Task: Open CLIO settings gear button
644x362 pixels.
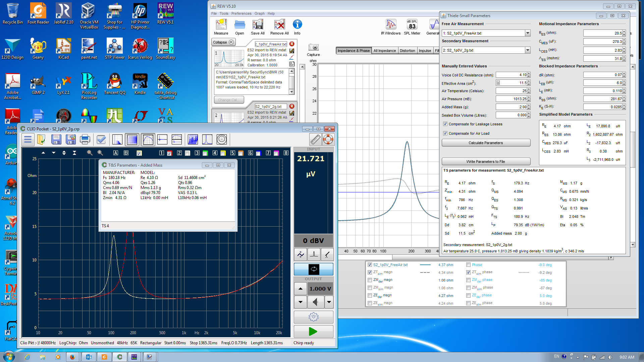Action: pos(313,317)
